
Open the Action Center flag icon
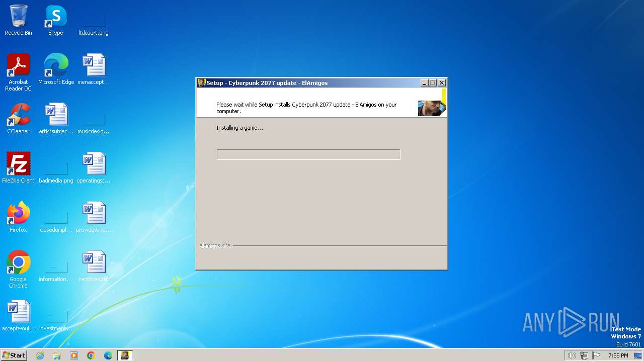[596, 355]
